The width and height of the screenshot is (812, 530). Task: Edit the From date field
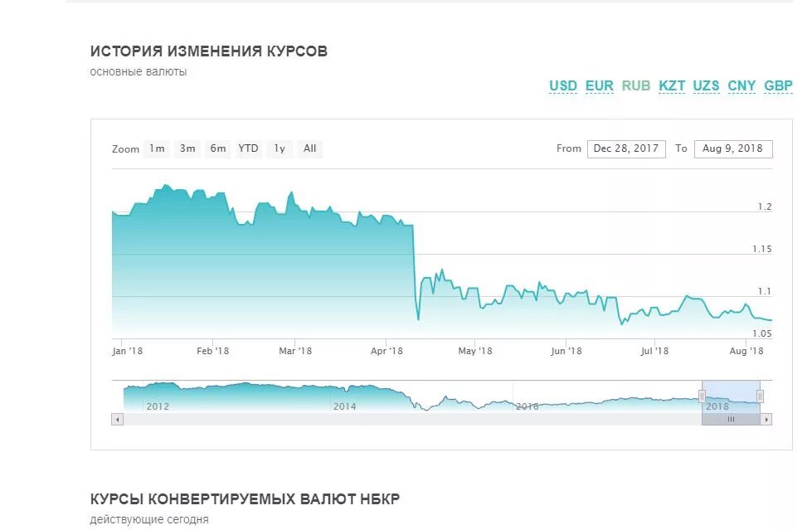point(626,148)
